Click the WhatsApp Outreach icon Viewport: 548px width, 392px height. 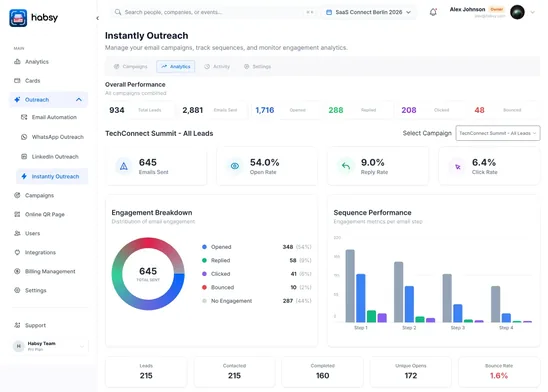pyautogui.click(x=24, y=137)
